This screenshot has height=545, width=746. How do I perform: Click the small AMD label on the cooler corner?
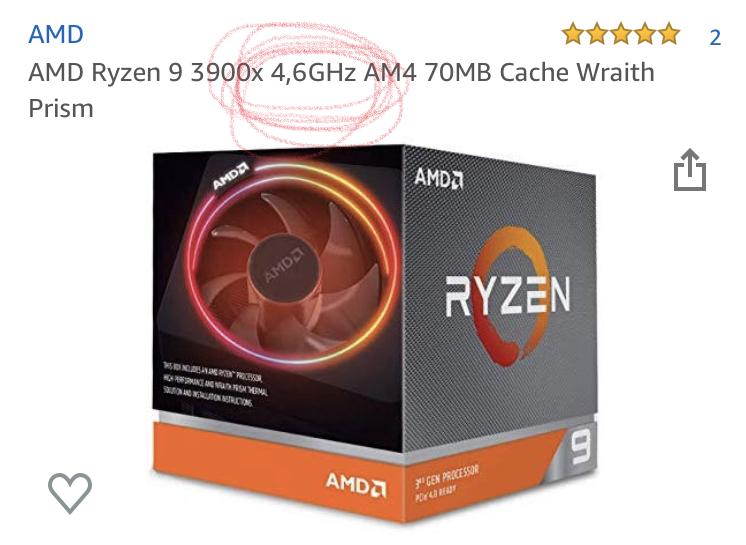pos(230,176)
